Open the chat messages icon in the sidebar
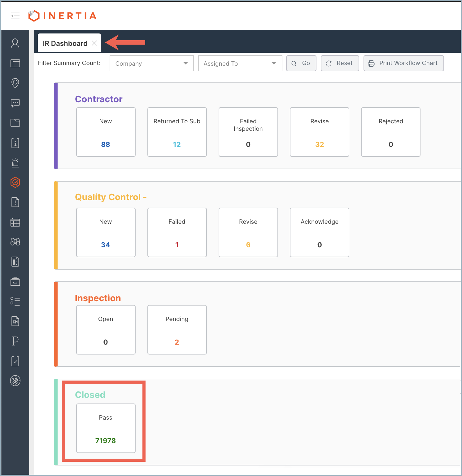 pos(15,103)
